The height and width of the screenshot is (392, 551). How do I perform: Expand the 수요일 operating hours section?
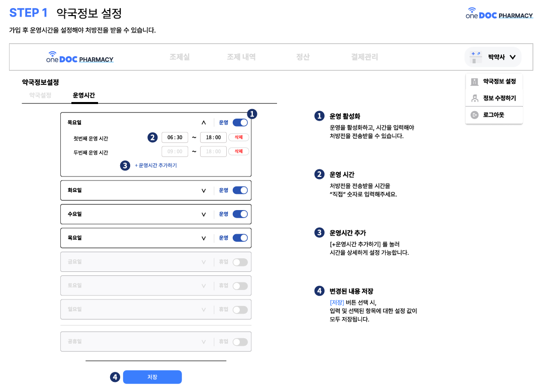(x=204, y=215)
